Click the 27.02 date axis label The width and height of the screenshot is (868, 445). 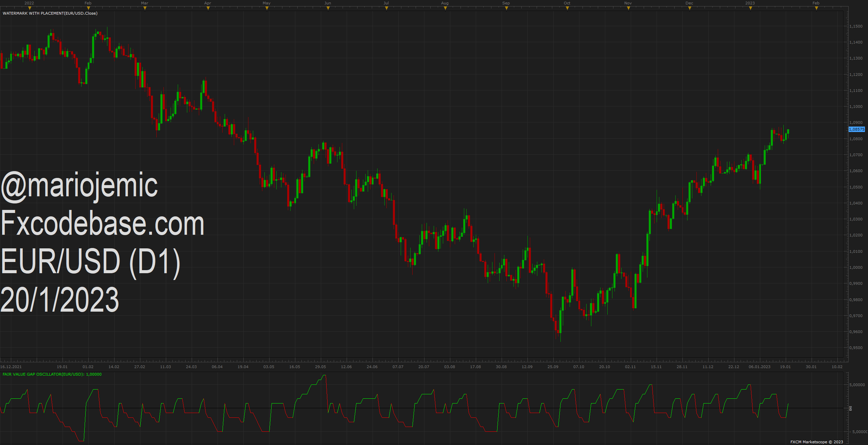pos(140,367)
